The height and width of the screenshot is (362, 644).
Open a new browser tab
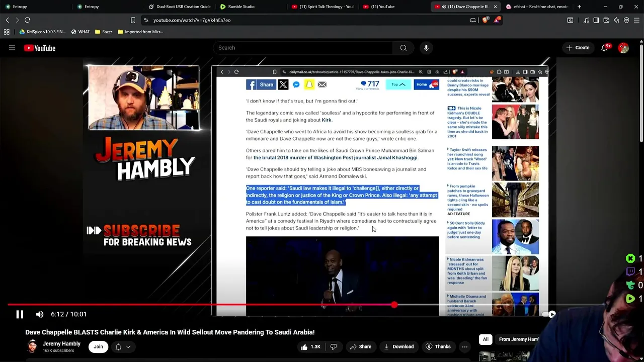point(579,7)
